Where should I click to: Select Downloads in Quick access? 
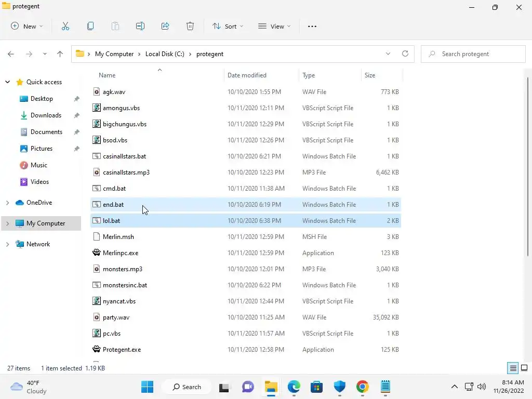coord(46,115)
